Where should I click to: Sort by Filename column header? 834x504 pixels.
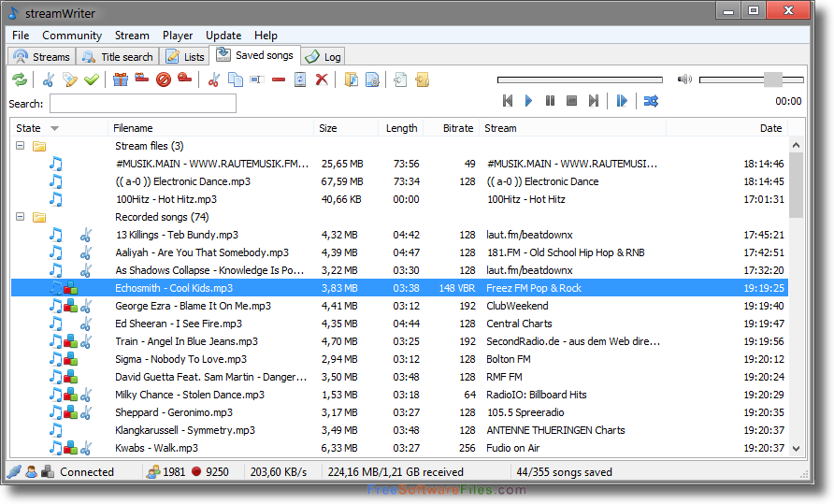coord(210,128)
